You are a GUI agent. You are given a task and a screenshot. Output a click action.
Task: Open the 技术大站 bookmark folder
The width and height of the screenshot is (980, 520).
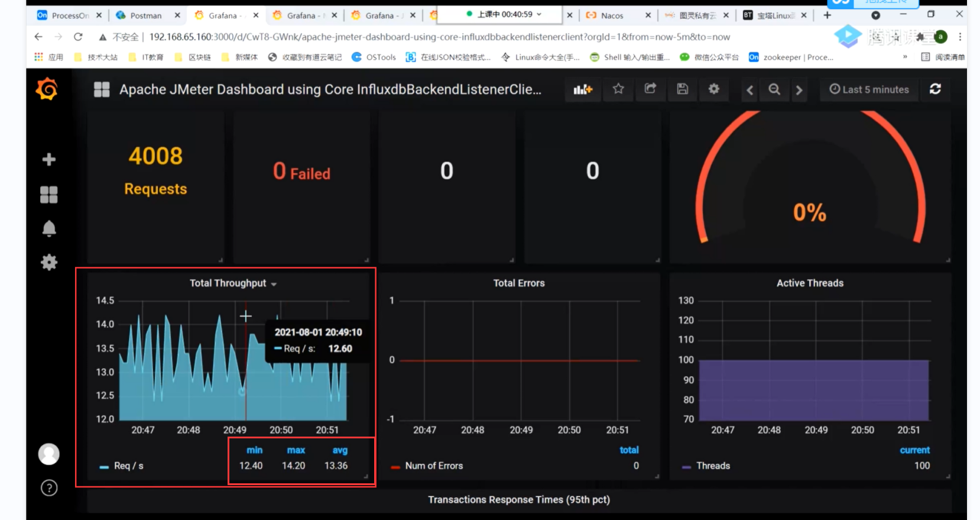pyautogui.click(x=96, y=57)
